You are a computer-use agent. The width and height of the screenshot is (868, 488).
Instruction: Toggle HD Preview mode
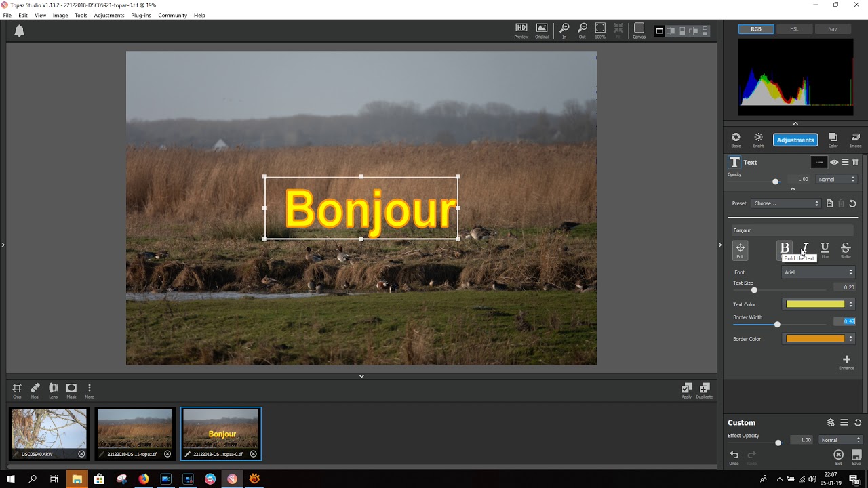tap(521, 30)
